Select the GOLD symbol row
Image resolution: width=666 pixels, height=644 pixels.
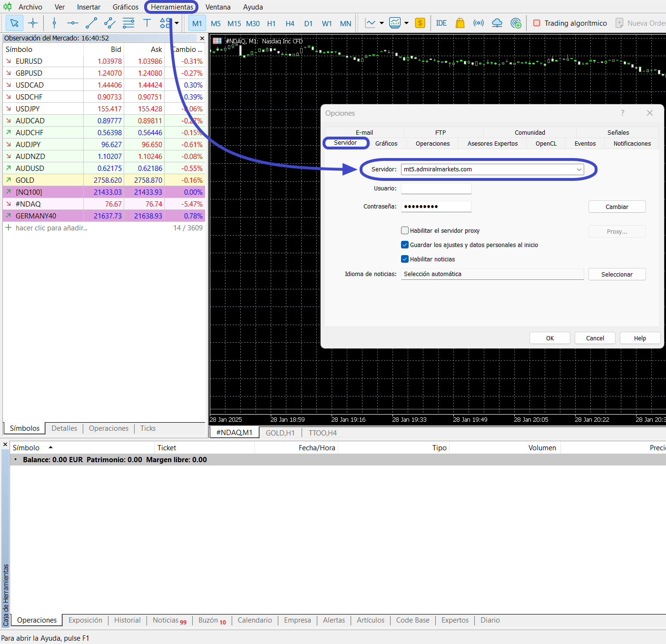pyautogui.click(x=104, y=180)
